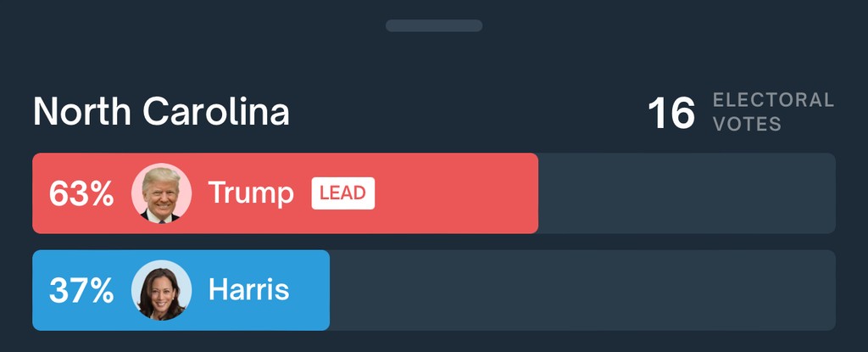Open the North Carolina state title
This screenshot has height=352, width=868.
click(161, 111)
